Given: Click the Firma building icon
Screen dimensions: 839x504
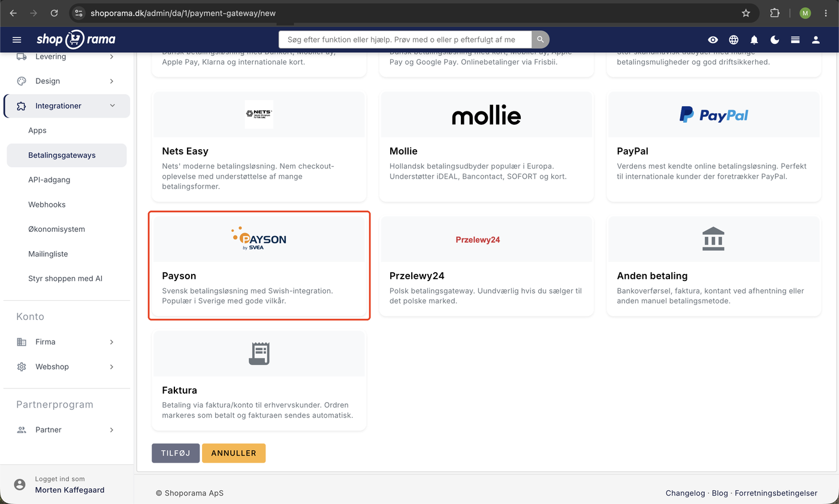Looking at the screenshot, I should [x=22, y=342].
